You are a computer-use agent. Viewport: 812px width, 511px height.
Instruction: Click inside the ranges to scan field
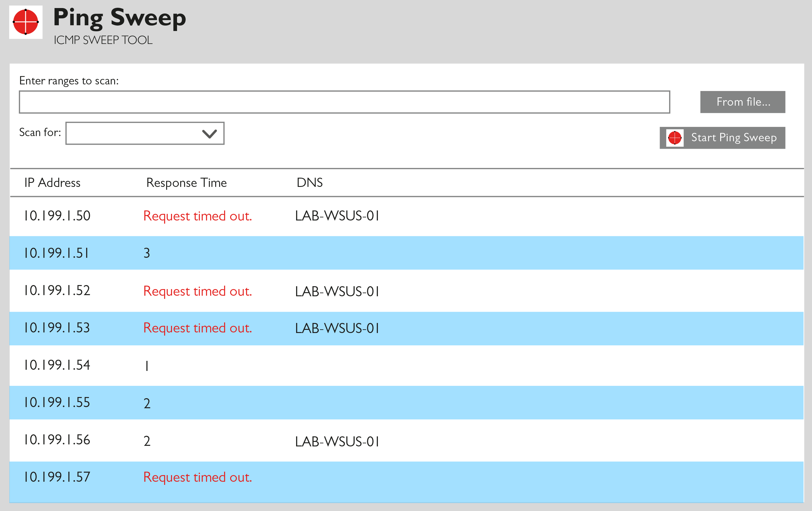tap(344, 102)
